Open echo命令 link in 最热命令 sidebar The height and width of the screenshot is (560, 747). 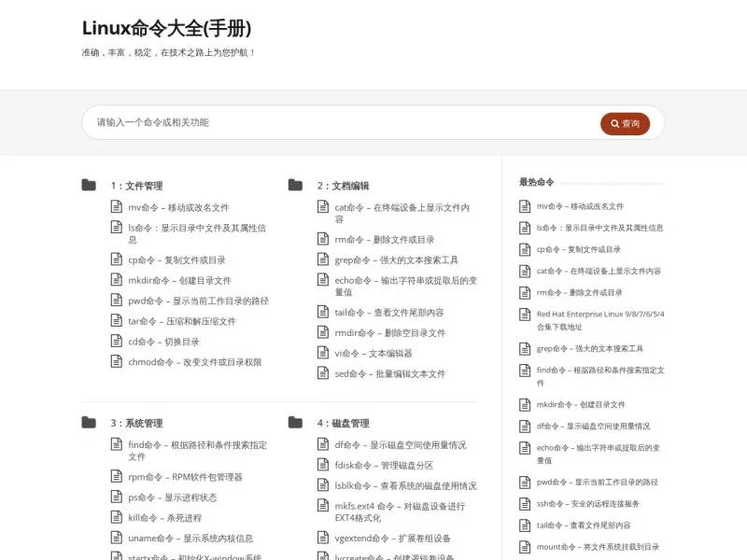[599, 454]
